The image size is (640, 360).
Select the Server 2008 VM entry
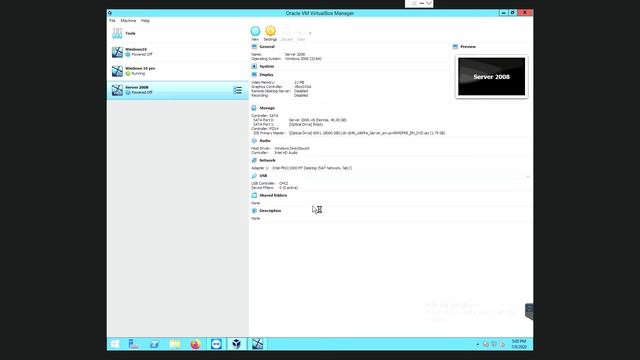(178, 90)
